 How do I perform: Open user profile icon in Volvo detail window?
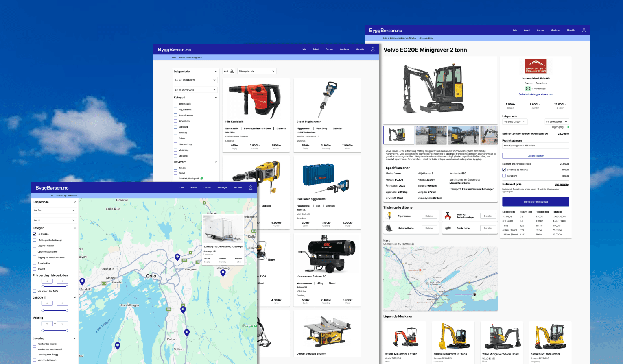pos(584,30)
